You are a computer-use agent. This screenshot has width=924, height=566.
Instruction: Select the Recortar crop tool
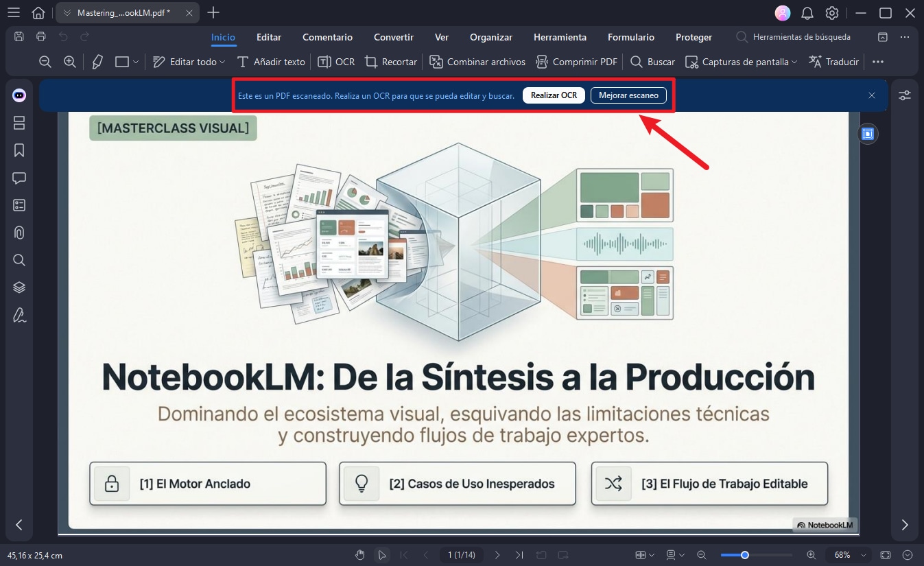coord(391,62)
